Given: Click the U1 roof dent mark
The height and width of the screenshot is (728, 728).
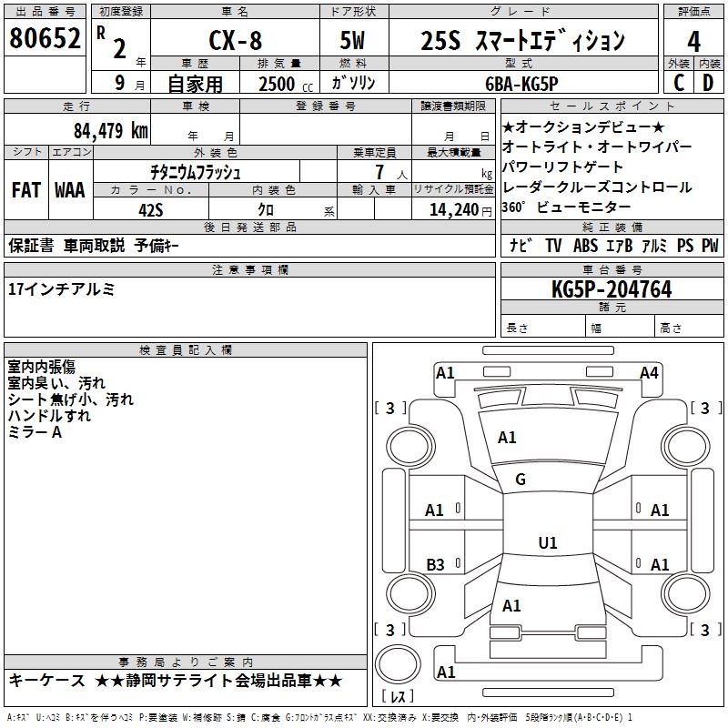Looking at the screenshot, I should pos(548,542).
